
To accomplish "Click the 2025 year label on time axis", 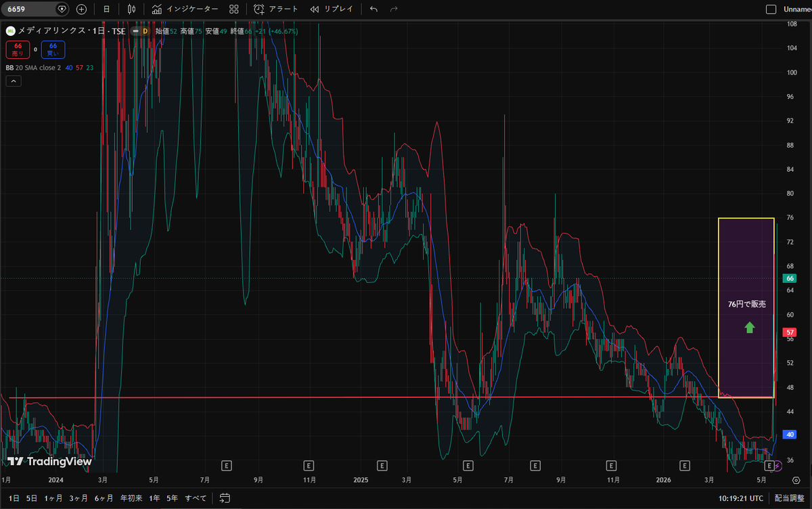I will click(x=360, y=480).
